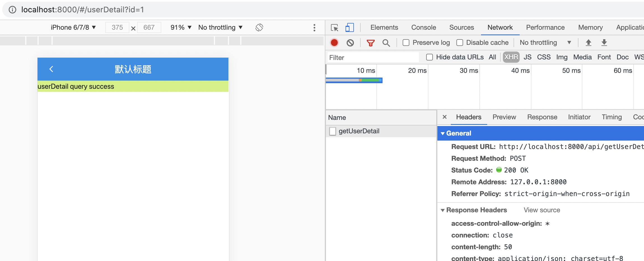Click the device height field 667

[x=149, y=27]
